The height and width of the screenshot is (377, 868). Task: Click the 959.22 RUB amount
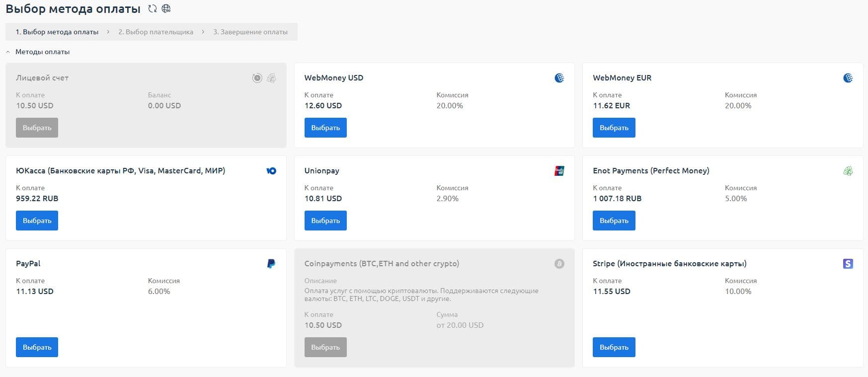click(x=37, y=199)
